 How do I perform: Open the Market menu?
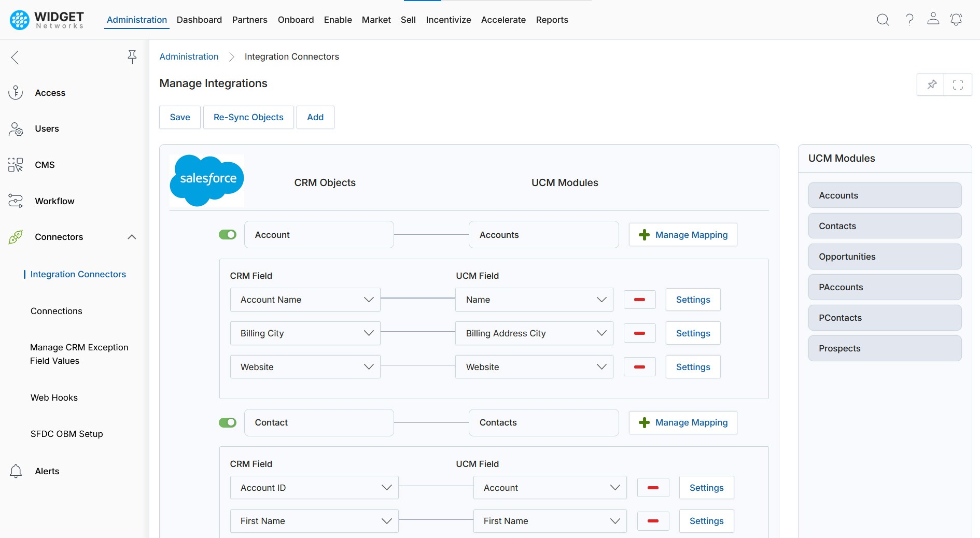(x=376, y=20)
